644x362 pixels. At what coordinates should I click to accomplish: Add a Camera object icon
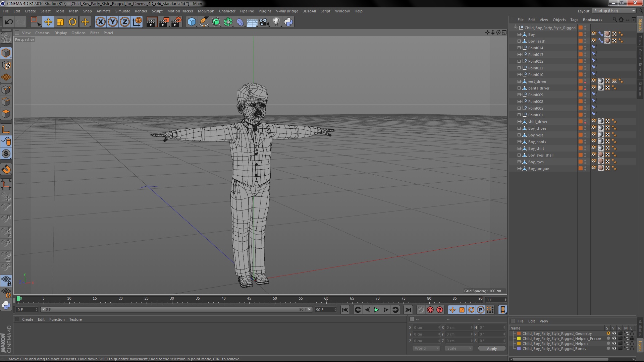pos(264,22)
